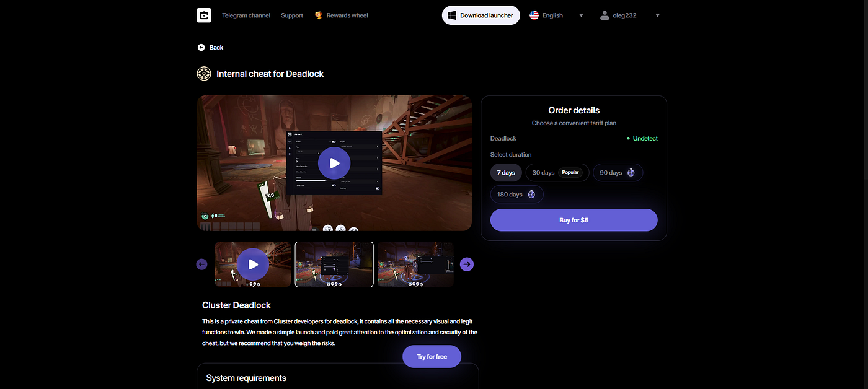Click the Popular badge on 30 days
The image size is (868, 389).
pos(570,173)
